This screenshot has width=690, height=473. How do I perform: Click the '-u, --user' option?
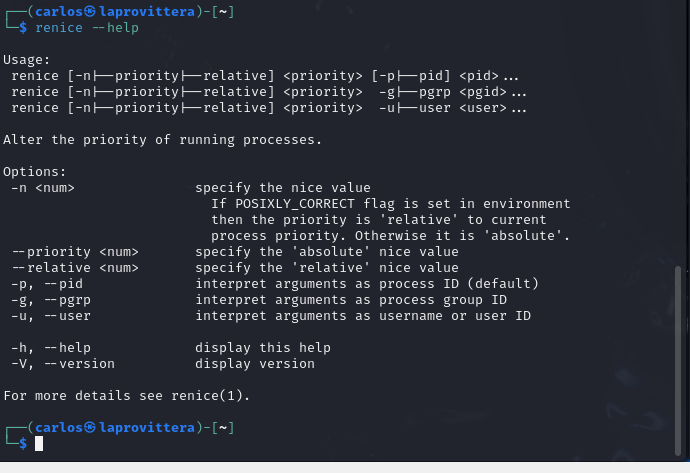[51, 315]
